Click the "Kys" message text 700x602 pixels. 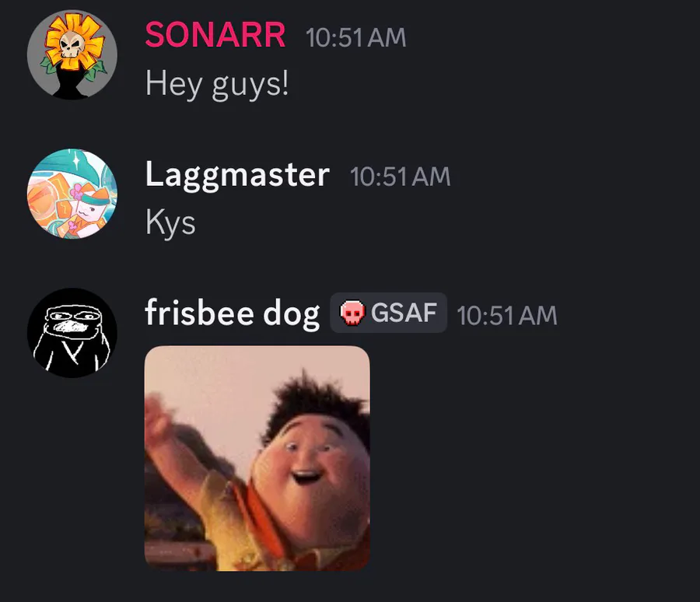point(170,223)
